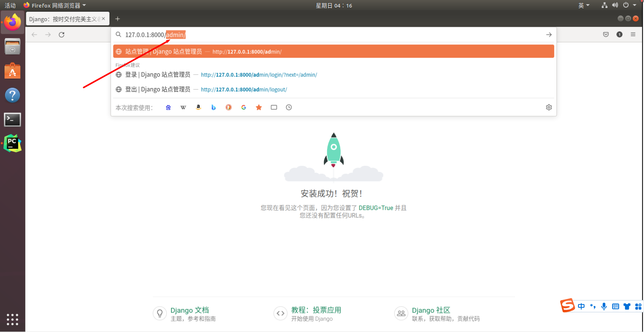Search in history via clock icon

(x=289, y=107)
